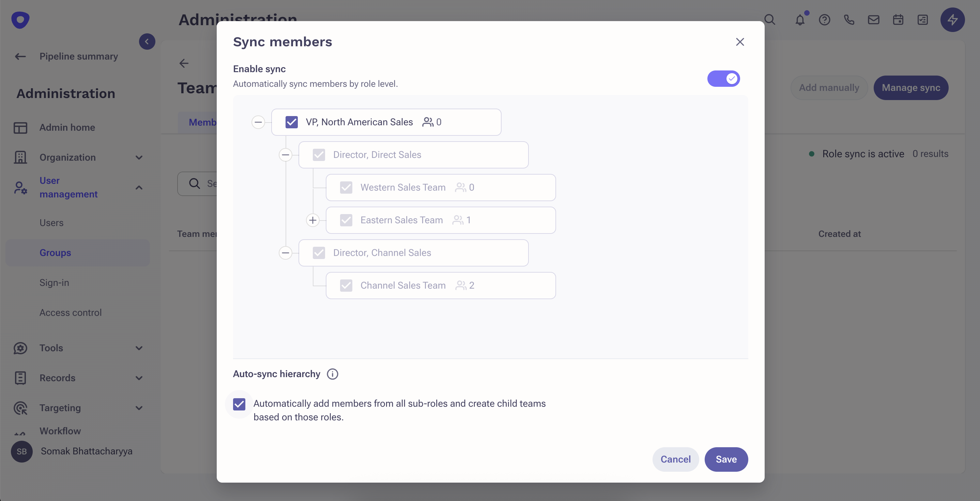This screenshot has width=980, height=501.
Task: Click the info icon beside Auto-sync hierarchy
Action: (x=332, y=374)
